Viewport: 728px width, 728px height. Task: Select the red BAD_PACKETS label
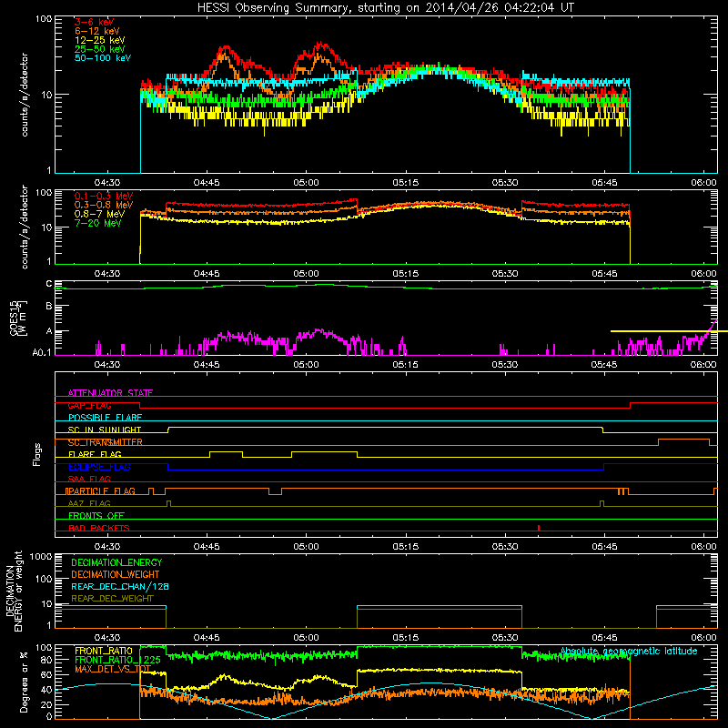pyautogui.click(x=99, y=529)
